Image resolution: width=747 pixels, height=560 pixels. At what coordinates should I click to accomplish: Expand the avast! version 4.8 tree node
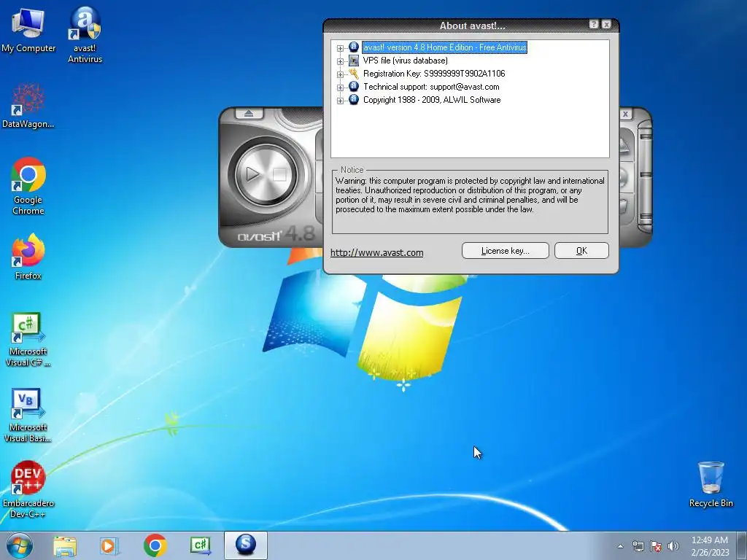tap(340, 48)
